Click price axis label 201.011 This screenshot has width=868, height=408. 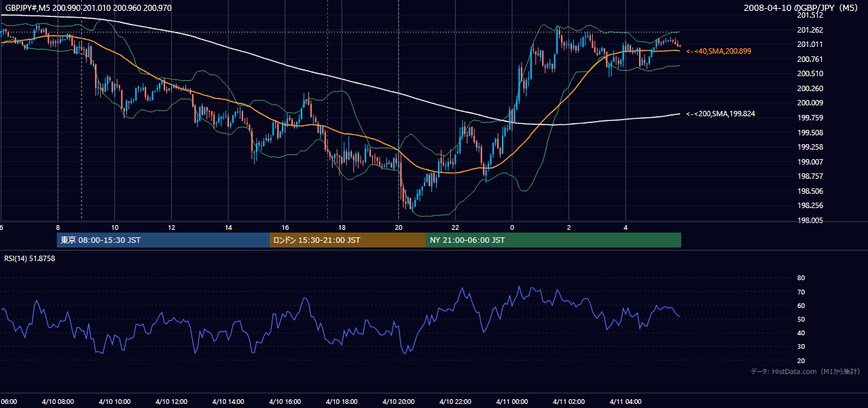pos(810,44)
